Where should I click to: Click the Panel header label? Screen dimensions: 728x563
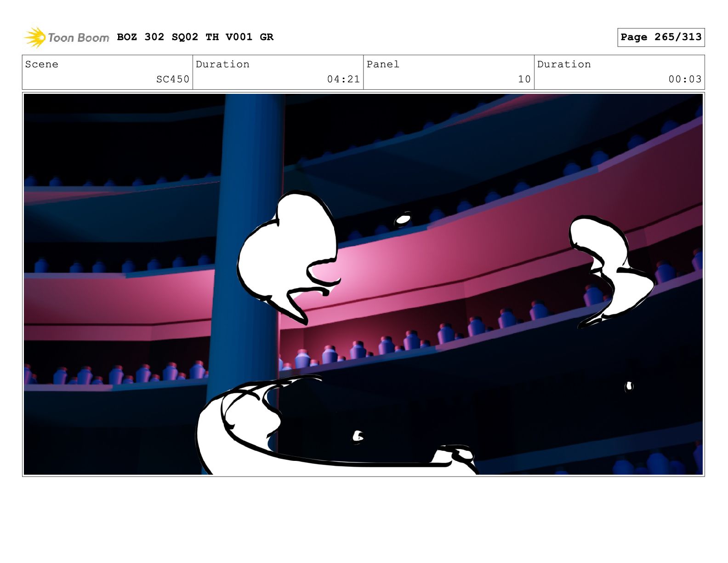[383, 64]
